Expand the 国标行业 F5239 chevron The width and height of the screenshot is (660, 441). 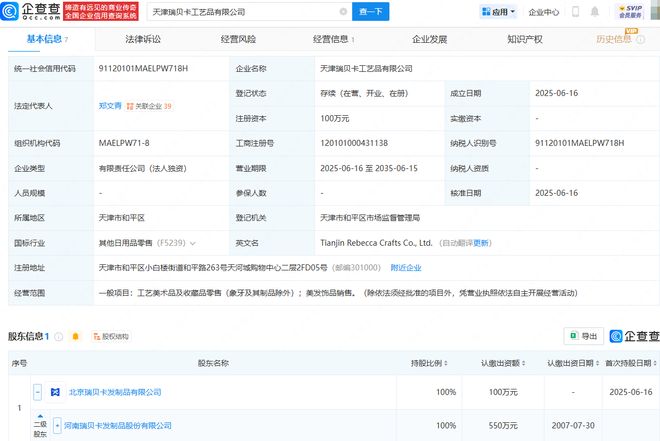[193, 243]
